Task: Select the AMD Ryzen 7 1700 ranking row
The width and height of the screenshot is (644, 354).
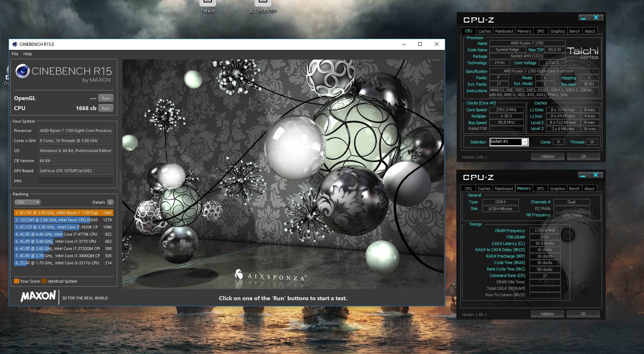Action: point(64,213)
